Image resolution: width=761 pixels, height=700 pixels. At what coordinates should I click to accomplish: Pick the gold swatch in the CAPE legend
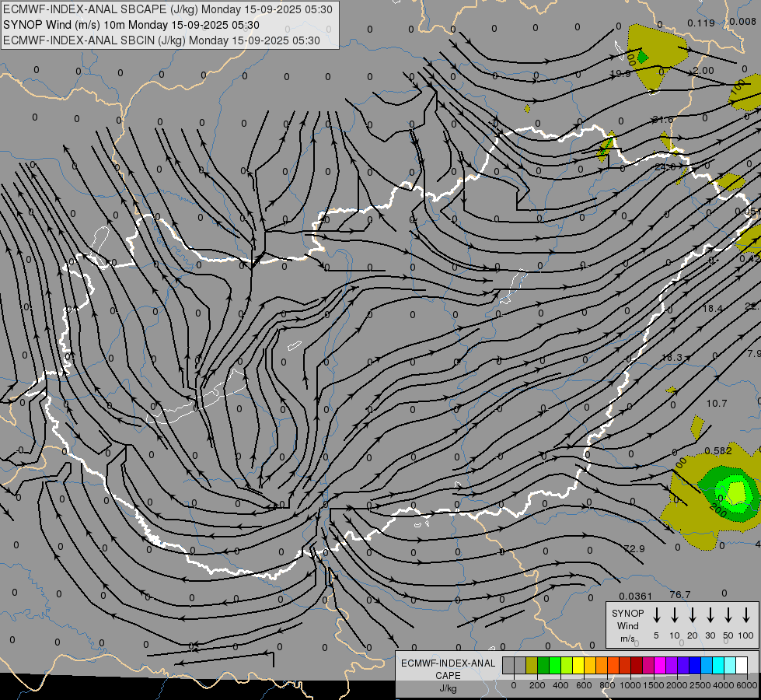(590, 666)
